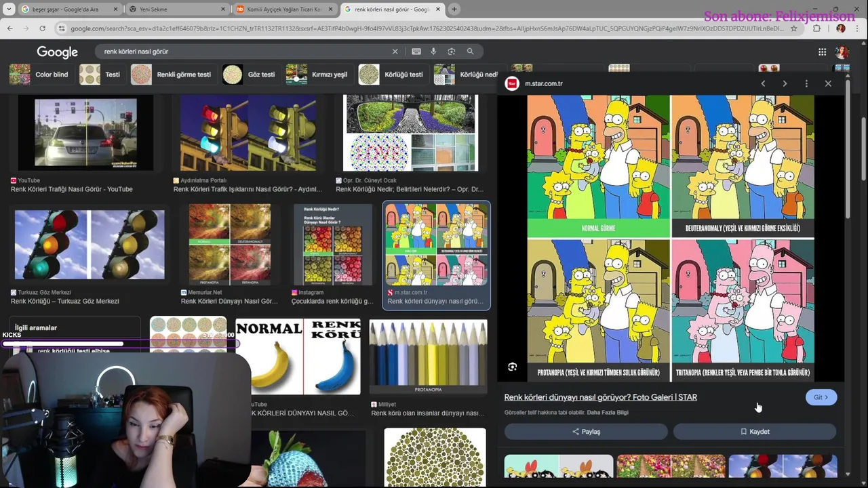868x488 pixels.
Task: Clear the search query text
Action: [x=395, y=52]
